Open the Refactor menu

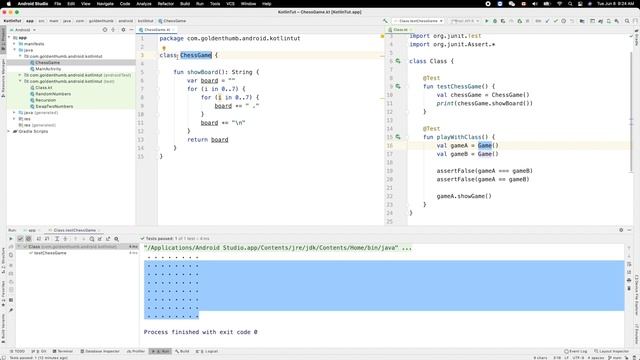pyautogui.click(x=166, y=4)
